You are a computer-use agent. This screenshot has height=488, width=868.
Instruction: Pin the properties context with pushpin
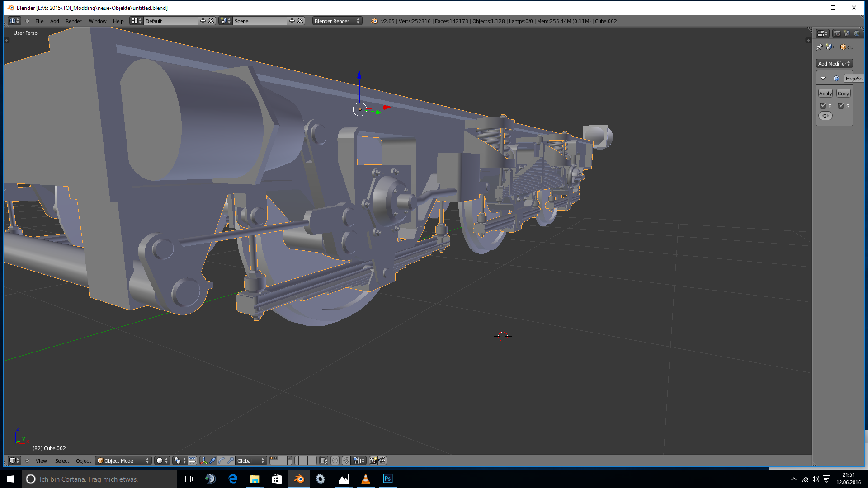820,47
